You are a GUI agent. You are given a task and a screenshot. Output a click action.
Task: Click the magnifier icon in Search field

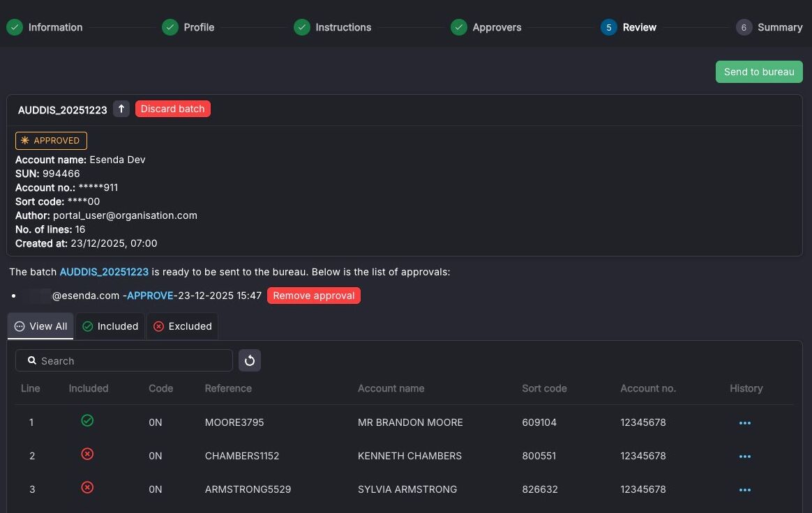(x=31, y=360)
